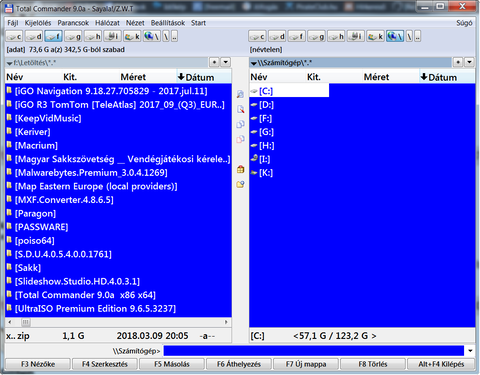480x375 pixels.
Task: Open the Kijelölés menu
Action: [x=38, y=23]
